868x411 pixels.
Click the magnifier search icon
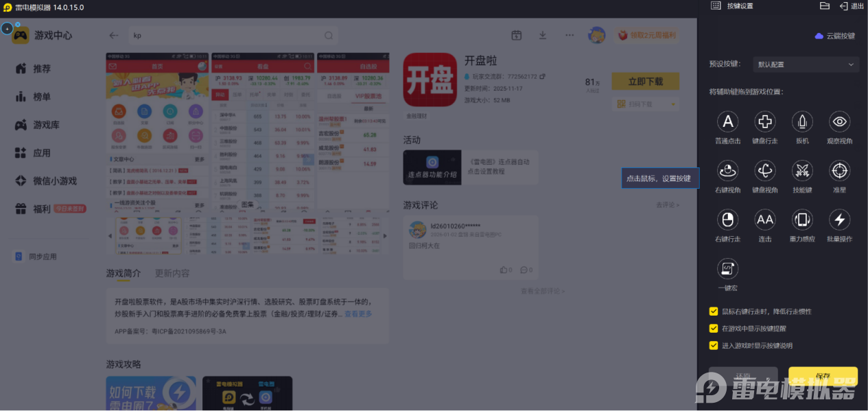tap(329, 36)
